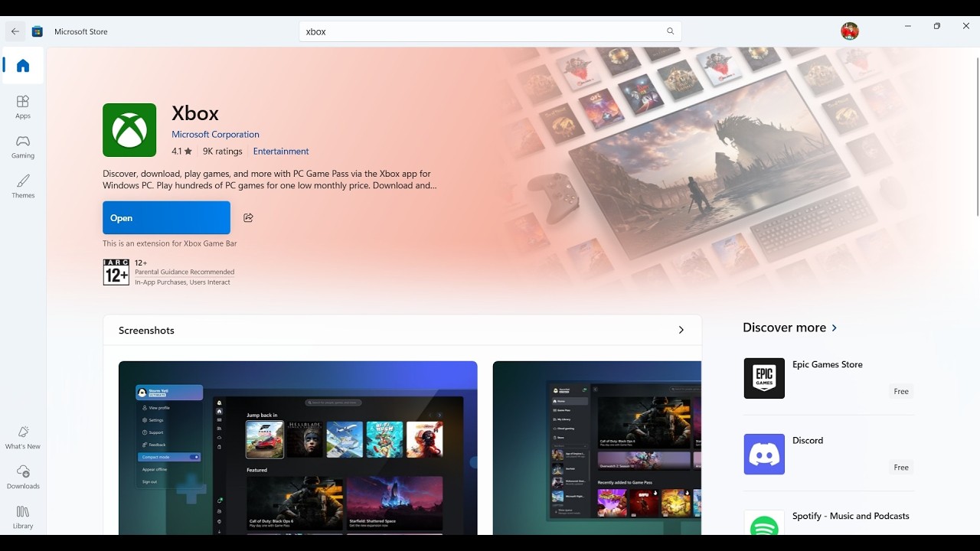This screenshot has height=551, width=980.
Task: Go back using the back arrow
Action: 15,31
